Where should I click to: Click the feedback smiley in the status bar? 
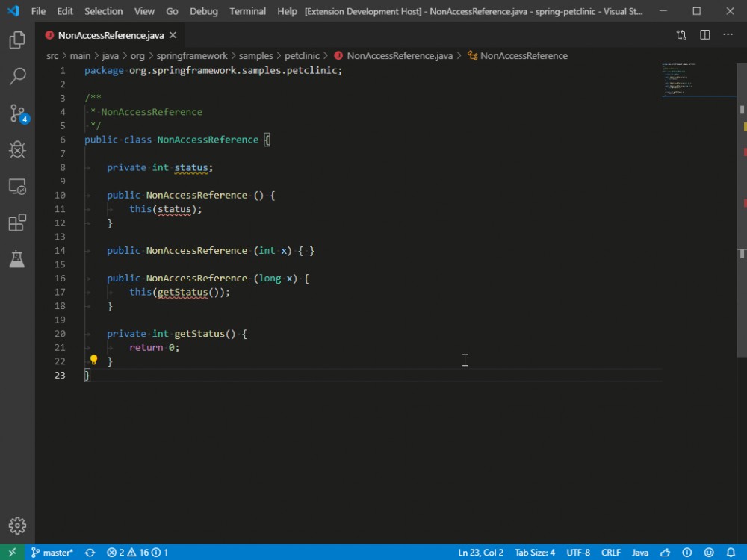point(709,553)
